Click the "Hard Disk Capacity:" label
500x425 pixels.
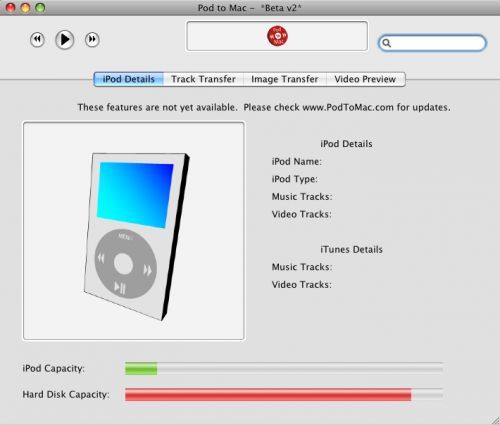pos(66,395)
